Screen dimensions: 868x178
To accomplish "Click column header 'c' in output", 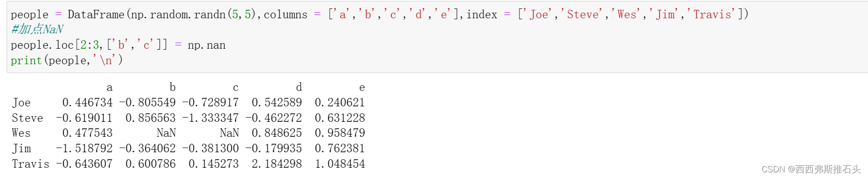I will coord(236,88).
